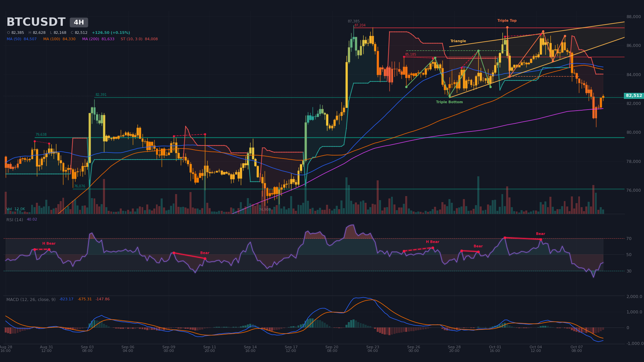
Task: Click the 88,000 price axis label
Action: coord(634,17)
